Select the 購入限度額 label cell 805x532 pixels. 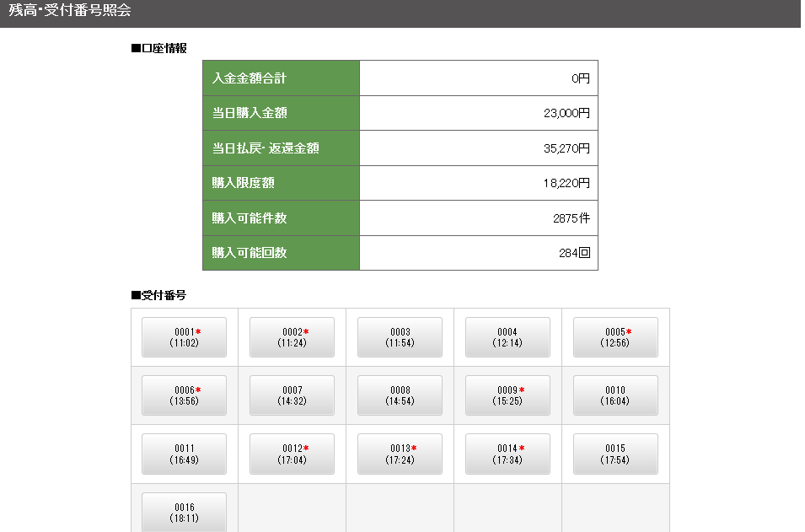coord(281,183)
